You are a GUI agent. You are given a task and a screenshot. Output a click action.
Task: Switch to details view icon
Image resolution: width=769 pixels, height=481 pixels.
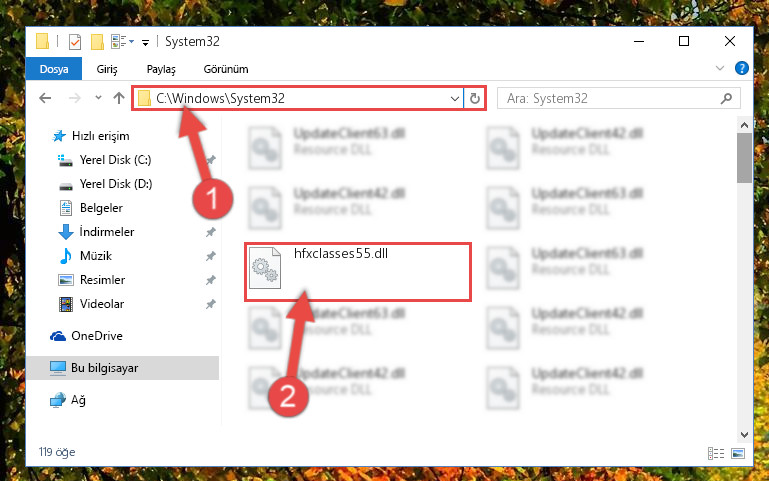pos(716,453)
